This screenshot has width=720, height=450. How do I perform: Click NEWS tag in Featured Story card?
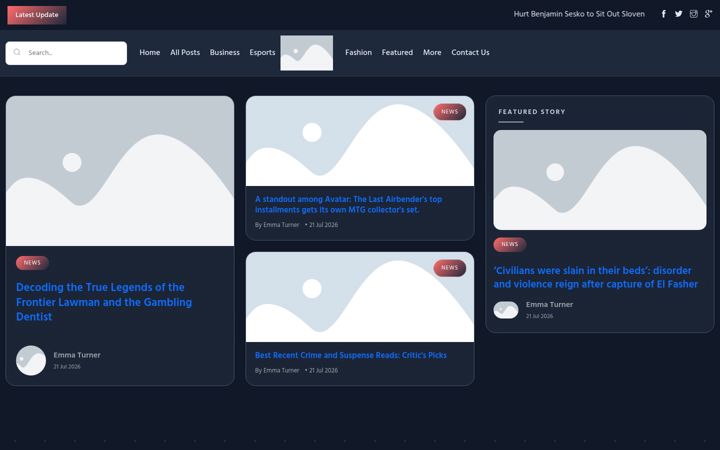[x=510, y=244]
